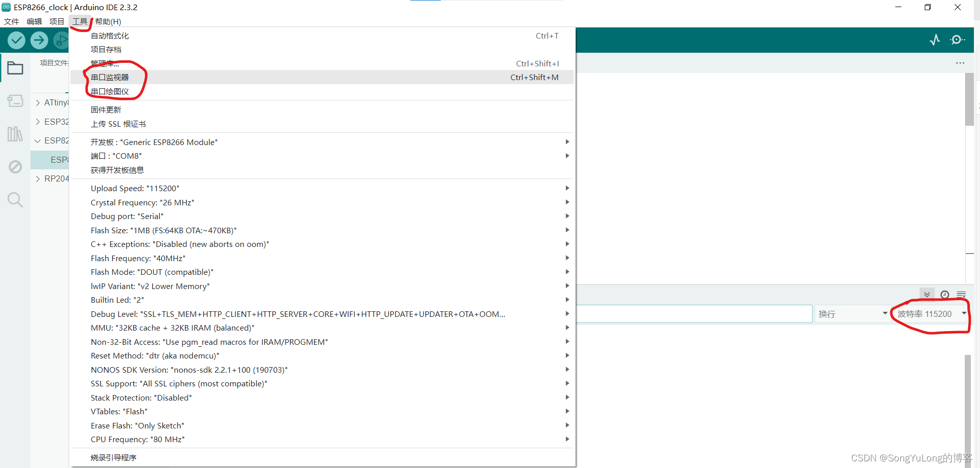Image resolution: width=980 pixels, height=468 pixels.
Task: Select 项目存档 menu entry
Action: pyautogui.click(x=322, y=49)
